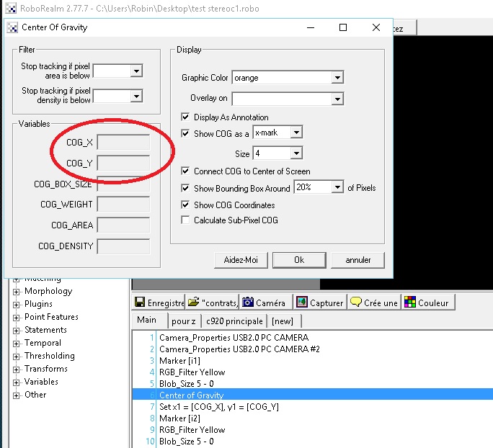Image resolution: width=493 pixels, height=448 pixels.
Task: Click the Couleur toolbar button
Action: coord(428,303)
